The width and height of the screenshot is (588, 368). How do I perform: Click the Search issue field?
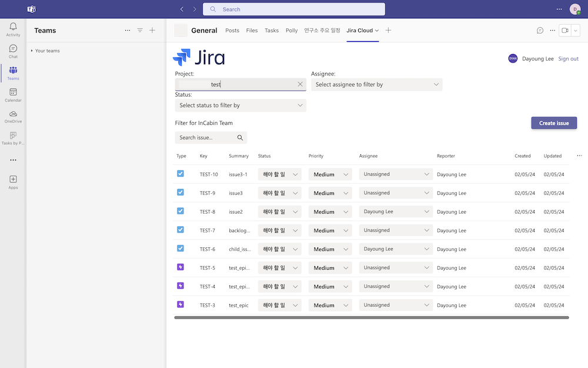211,138
